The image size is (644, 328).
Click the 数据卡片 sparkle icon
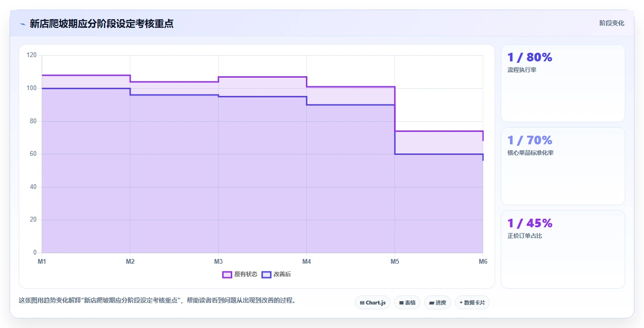(x=461, y=303)
